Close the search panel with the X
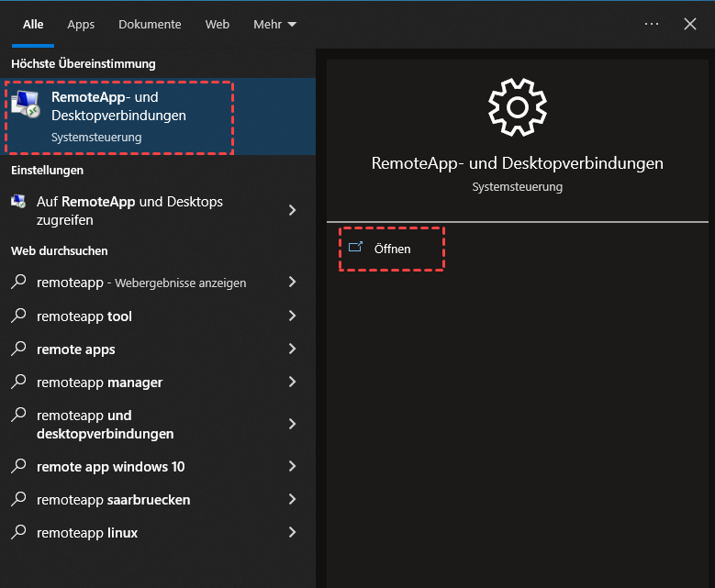715x588 pixels. point(690,24)
